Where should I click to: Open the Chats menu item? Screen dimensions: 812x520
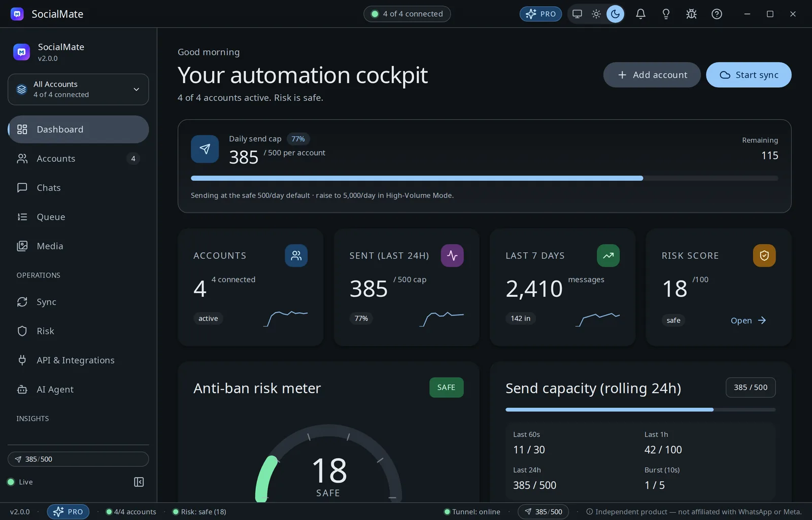pyautogui.click(x=78, y=188)
